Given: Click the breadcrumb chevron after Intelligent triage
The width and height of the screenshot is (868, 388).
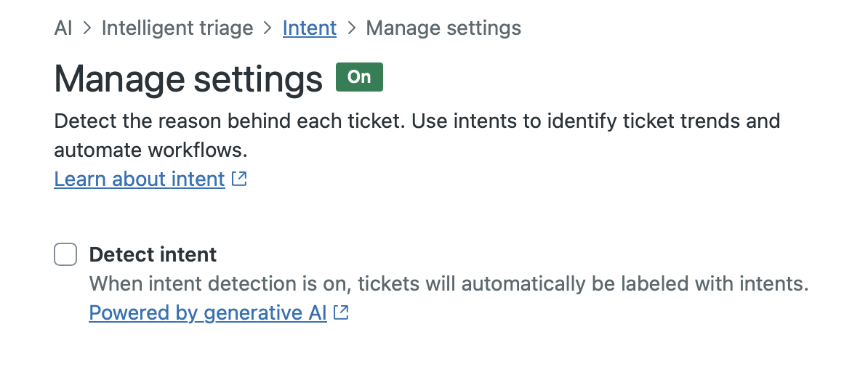Looking at the screenshot, I should 268,28.
